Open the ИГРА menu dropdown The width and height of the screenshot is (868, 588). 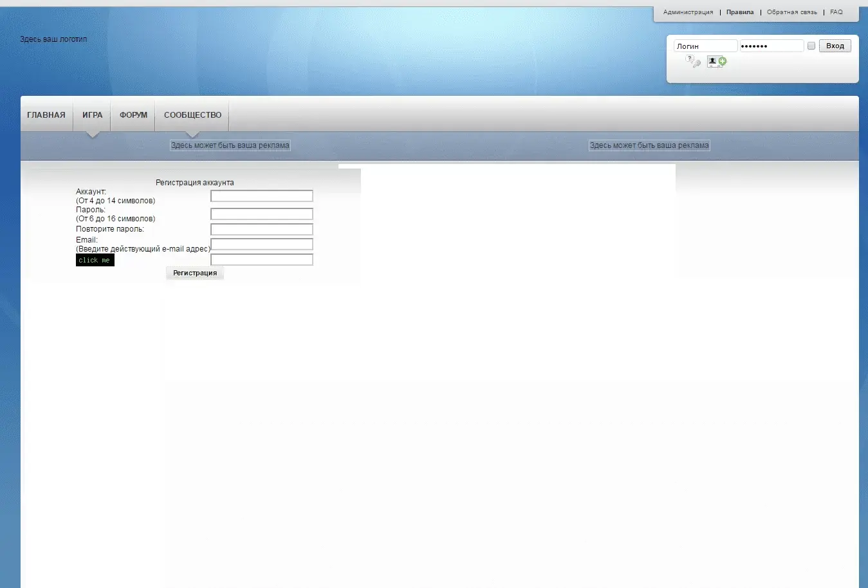(x=93, y=115)
